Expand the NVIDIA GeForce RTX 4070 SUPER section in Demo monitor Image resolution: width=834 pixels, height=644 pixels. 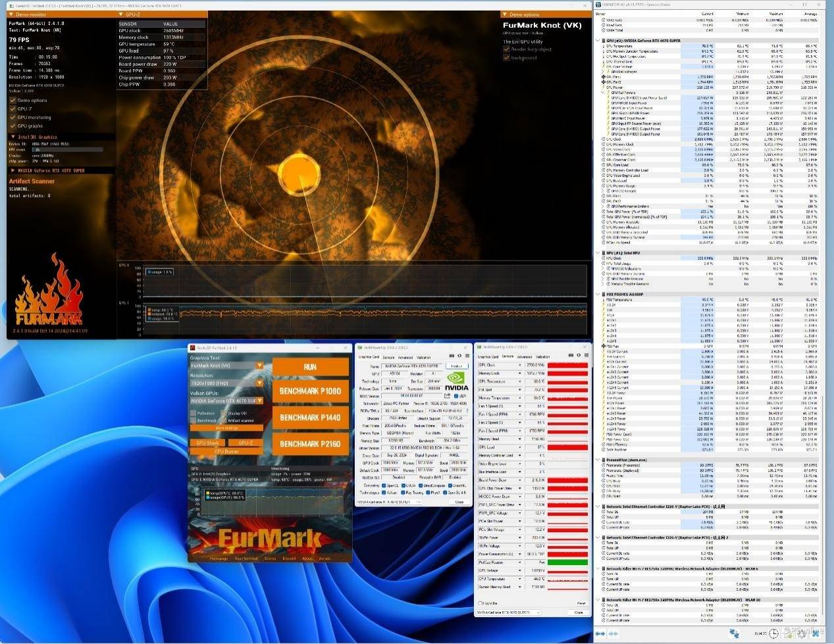coord(12,170)
